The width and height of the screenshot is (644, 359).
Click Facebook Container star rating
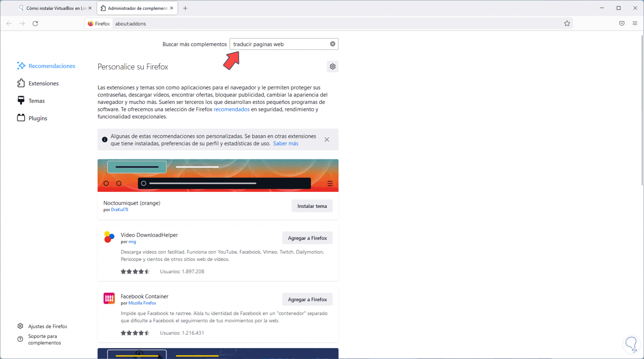coord(135,333)
